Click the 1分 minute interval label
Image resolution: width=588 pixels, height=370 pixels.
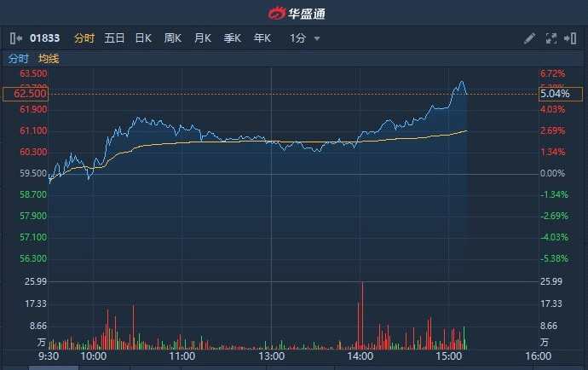coord(297,38)
